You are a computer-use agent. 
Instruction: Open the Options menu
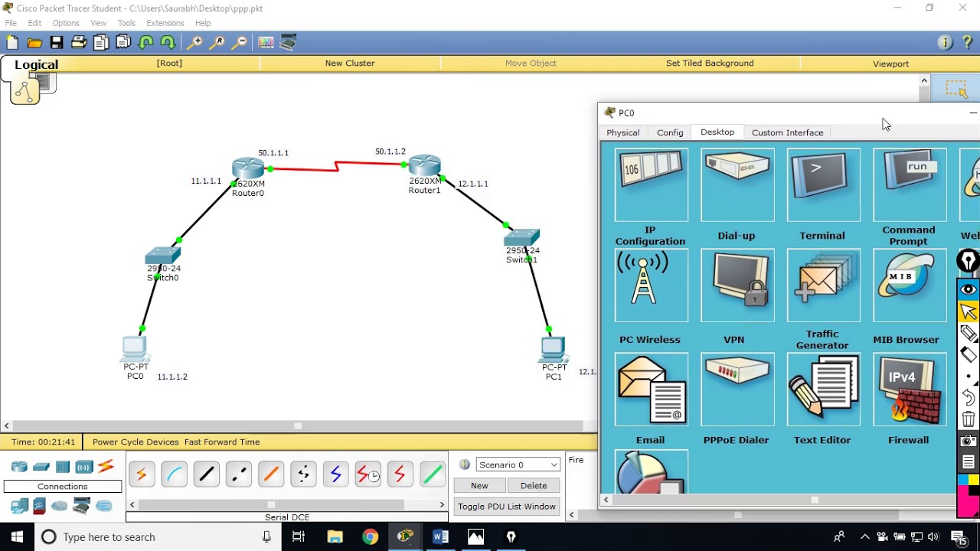click(66, 23)
